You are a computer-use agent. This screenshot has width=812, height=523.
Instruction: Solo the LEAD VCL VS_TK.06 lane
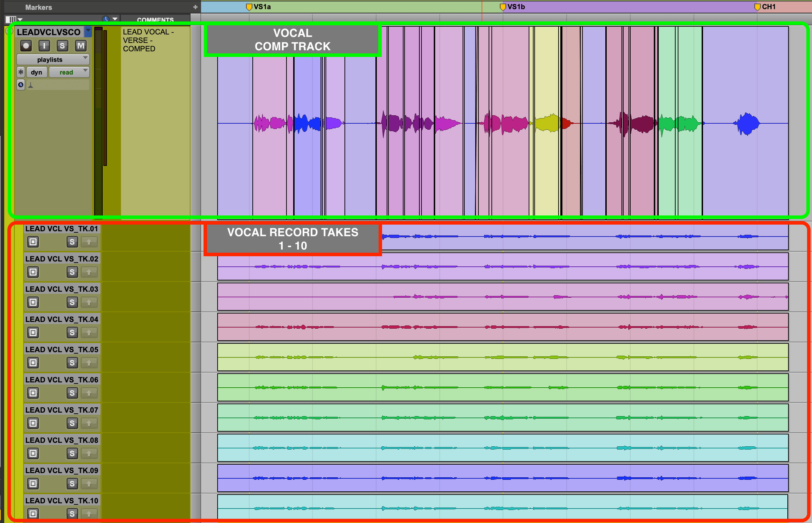tap(72, 393)
